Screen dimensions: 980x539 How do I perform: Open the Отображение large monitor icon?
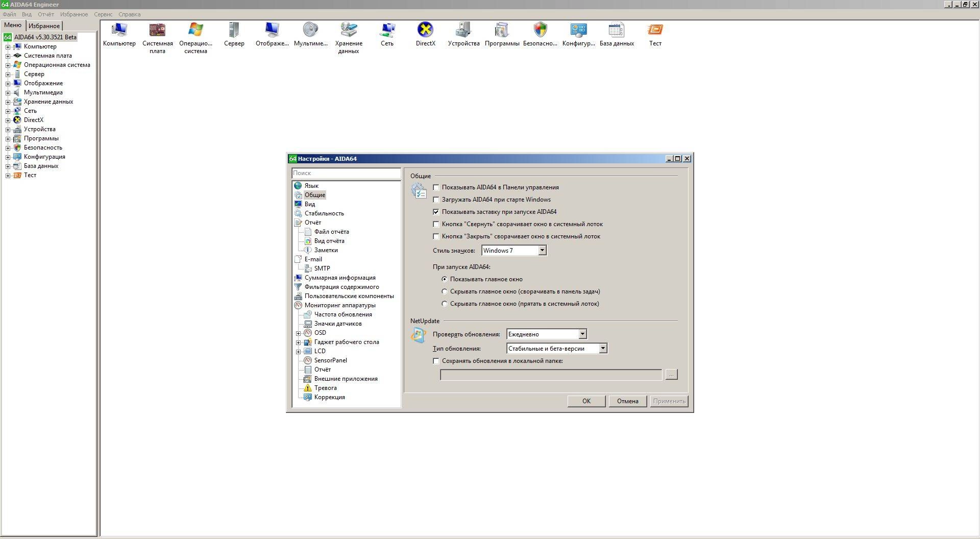pos(272,34)
